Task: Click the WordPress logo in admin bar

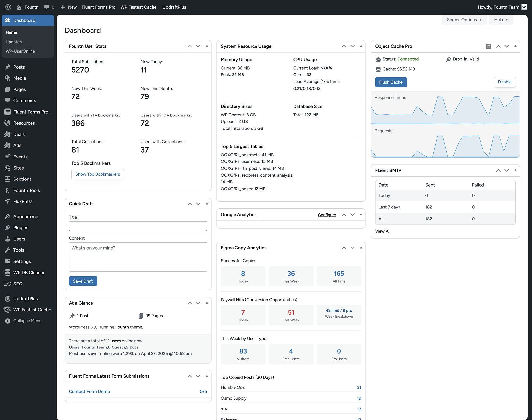Action: pos(8,7)
